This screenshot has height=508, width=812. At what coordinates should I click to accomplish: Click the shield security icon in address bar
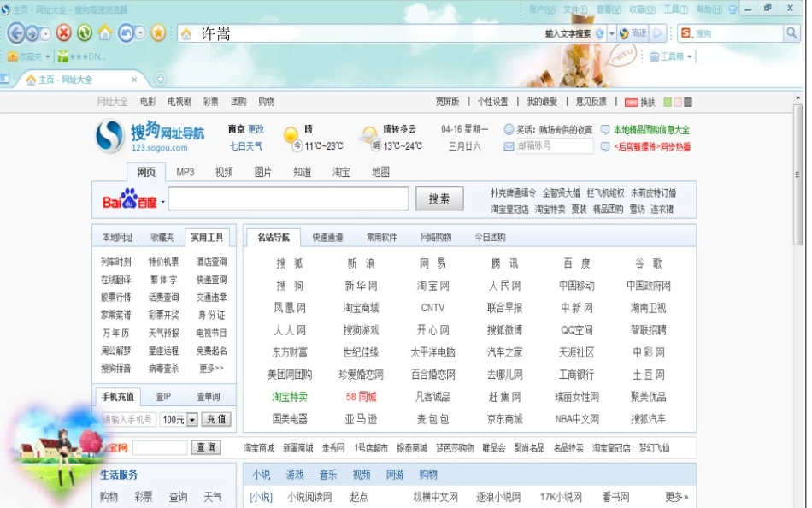(x=600, y=33)
